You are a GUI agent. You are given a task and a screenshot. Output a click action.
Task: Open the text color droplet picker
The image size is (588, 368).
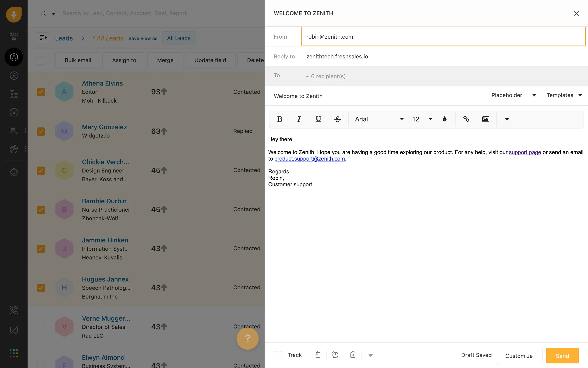[445, 119]
